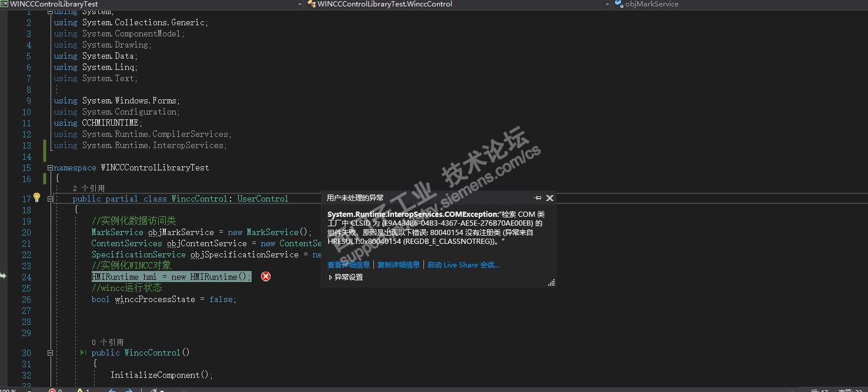This screenshot has width=868, height=392.
Task: Click the run-to-here glyph before public WinccControl()
Action: pyautogui.click(x=83, y=353)
